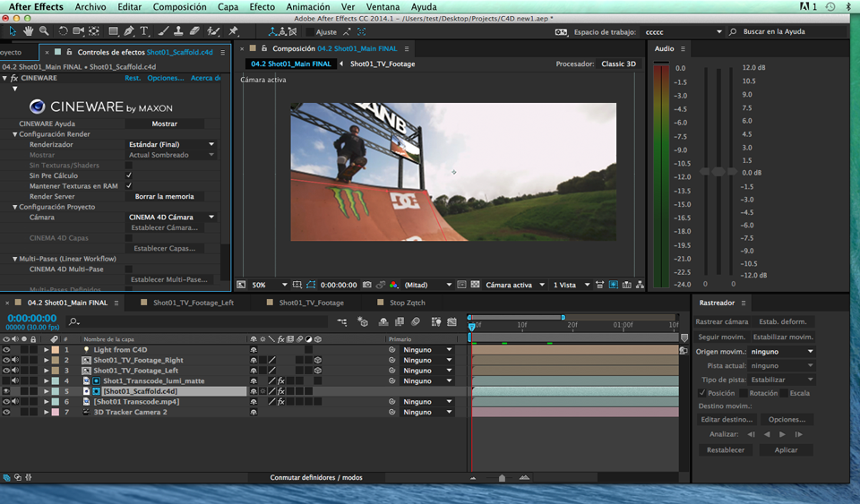Viewport: 860px width, 504px height.
Task: Open the Ventana menu
Action: (383, 6)
